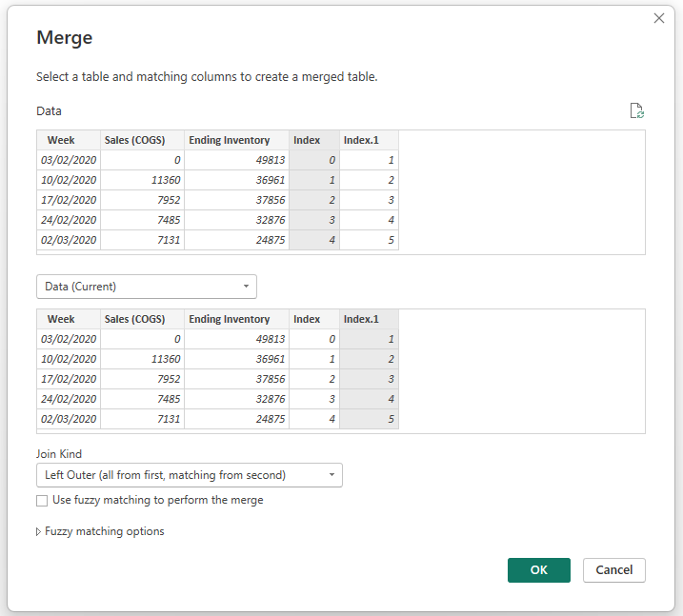Screen dimensions: 683x616
Task: Click 24/02/2020 cell in the top table
Action: [x=69, y=220]
